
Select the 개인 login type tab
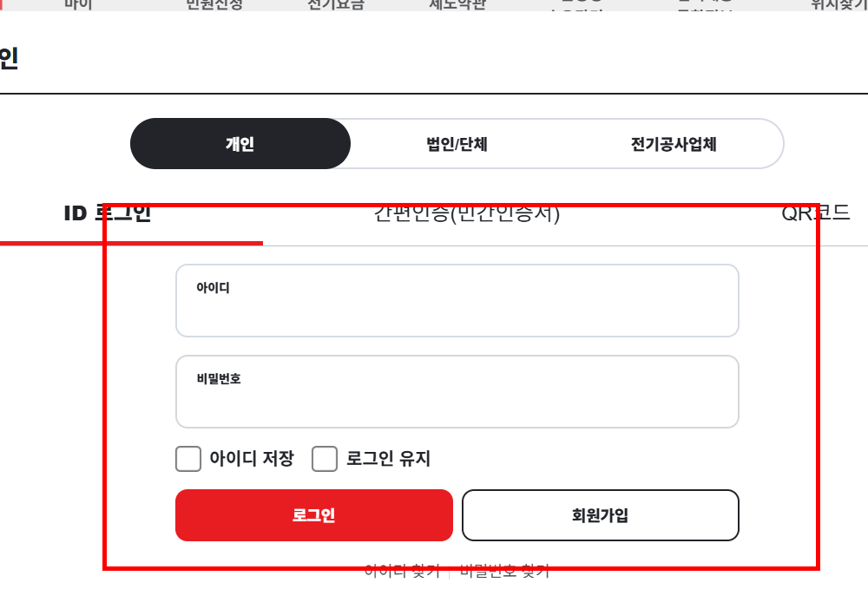click(x=240, y=144)
